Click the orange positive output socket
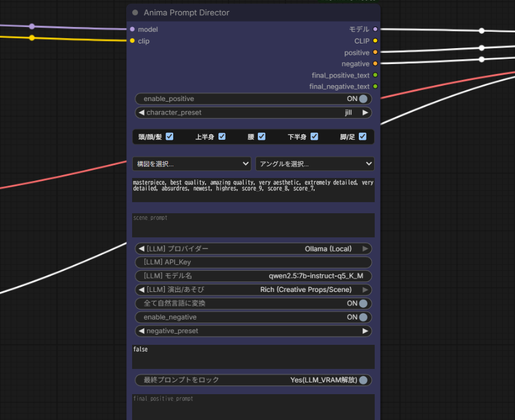 click(x=375, y=52)
